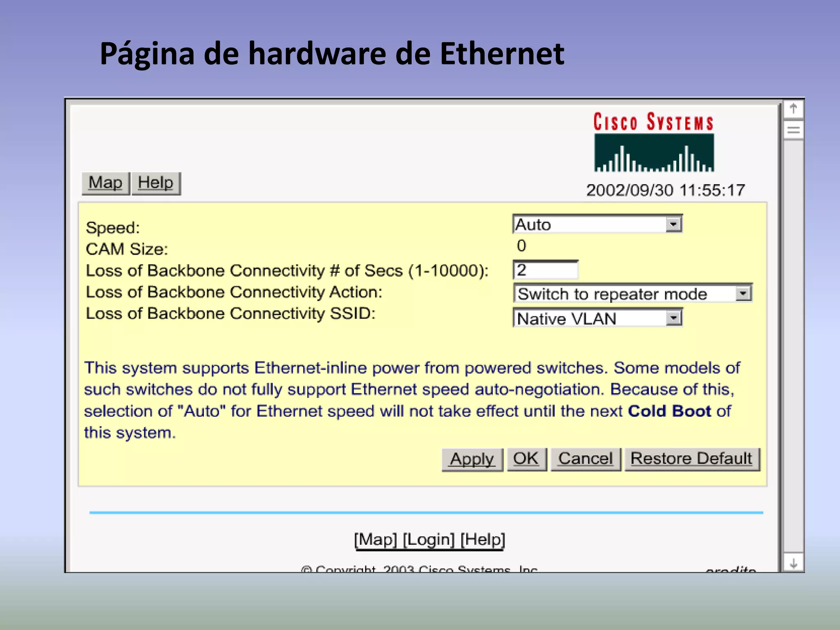Click the Loss of Backbone Connectivity SSID label

[231, 314]
